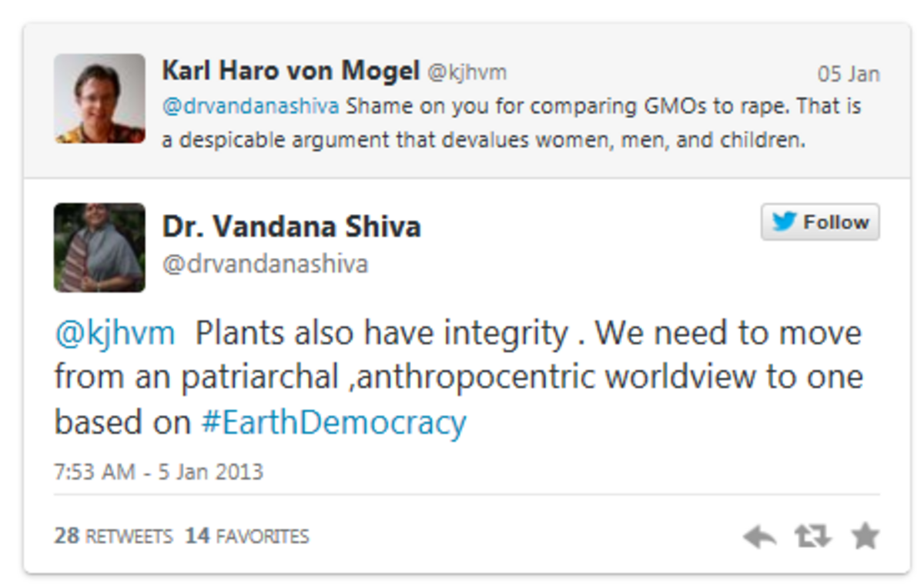Open the @drvandanashiva handle under her name
The height and width of the screenshot is (585, 924).
pyautogui.click(x=265, y=264)
